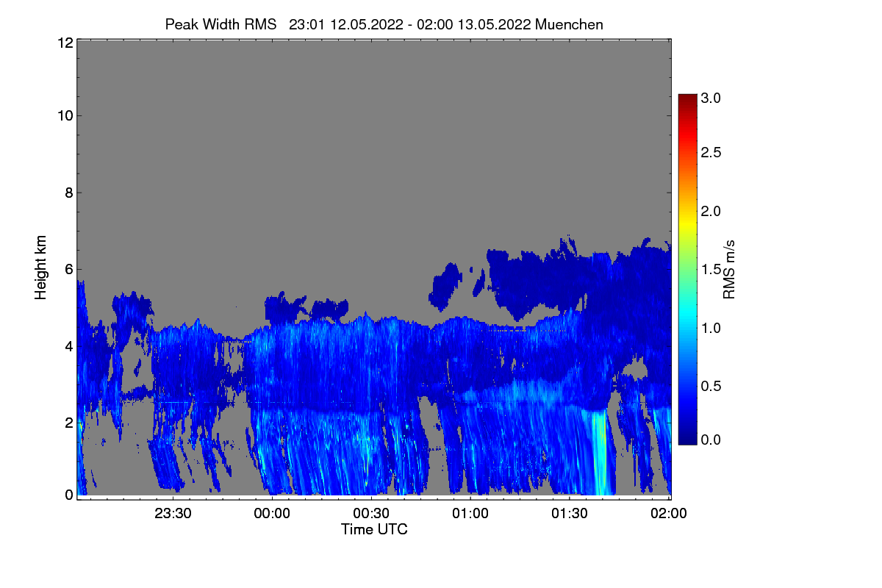Click the 1.5 colorbar tick value
This screenshot has width=882, height=588.
(710, 269)
